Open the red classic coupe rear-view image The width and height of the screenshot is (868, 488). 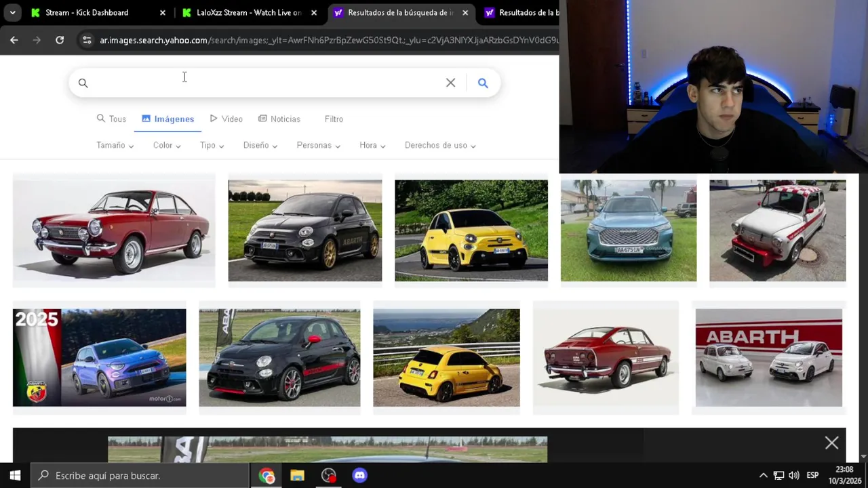tap(606, 357)
